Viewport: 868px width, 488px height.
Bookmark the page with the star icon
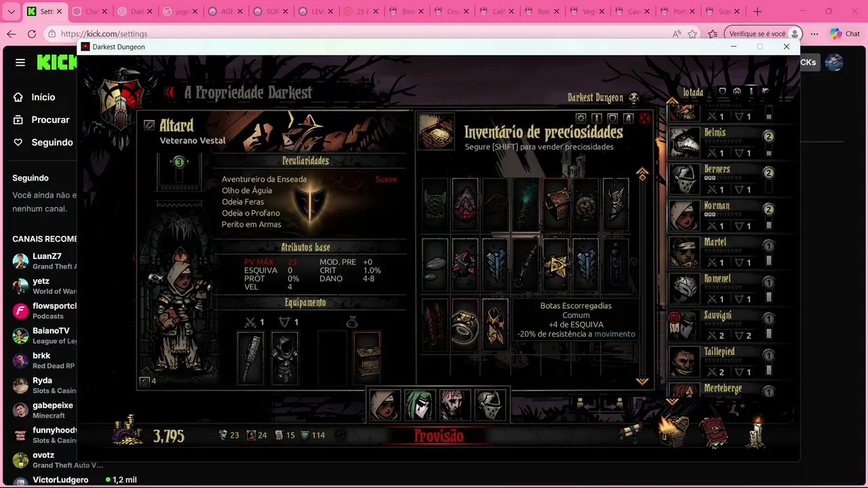pos(692,34)
